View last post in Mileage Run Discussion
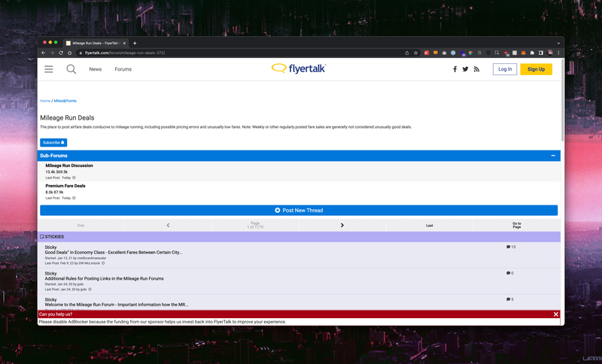The width and height of the screenshot is (602, 364). pyautogui.click(x=74, y=177)
